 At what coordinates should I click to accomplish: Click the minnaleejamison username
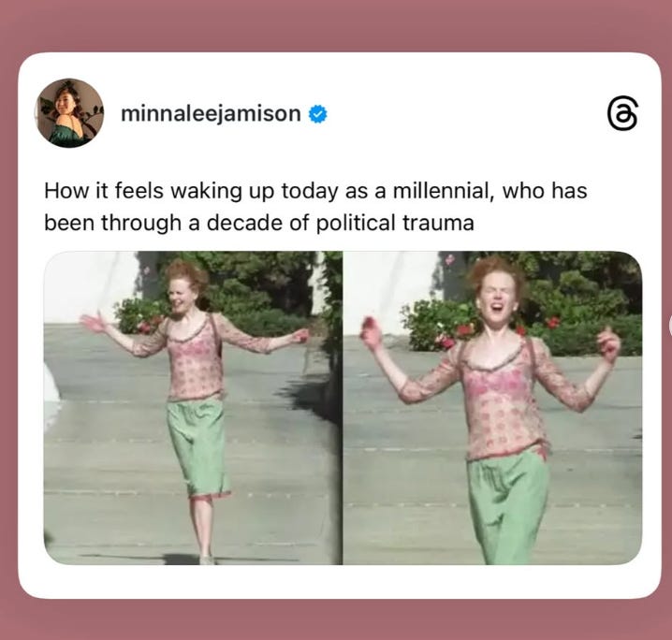211,113
